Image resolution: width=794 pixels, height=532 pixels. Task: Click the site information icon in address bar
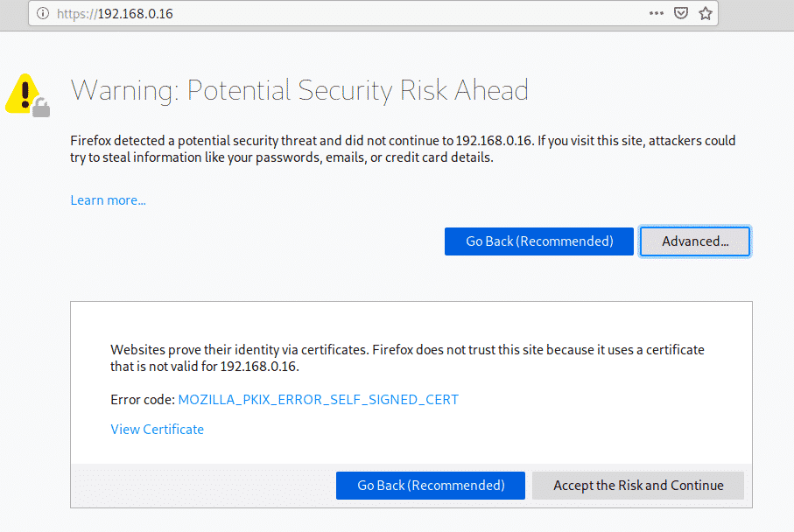click(43, 14)
